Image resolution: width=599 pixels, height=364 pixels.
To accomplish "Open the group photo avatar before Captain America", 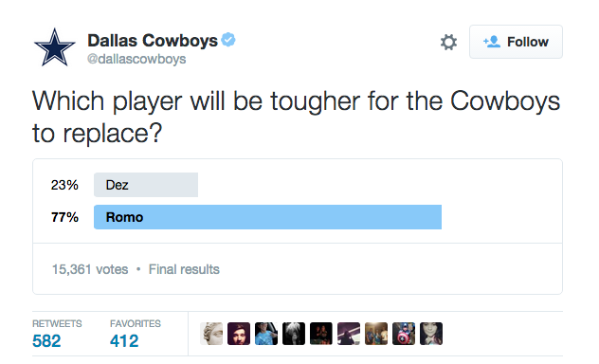I will click(376, 334).
